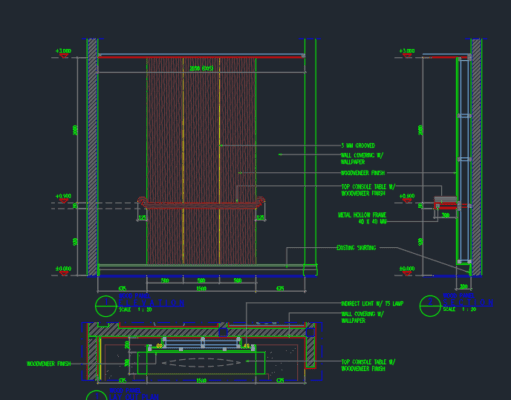Select the number 2 title bubble beside SECTION
The width and height of the screenshot is (511, 400).
(x=430, y=306)
